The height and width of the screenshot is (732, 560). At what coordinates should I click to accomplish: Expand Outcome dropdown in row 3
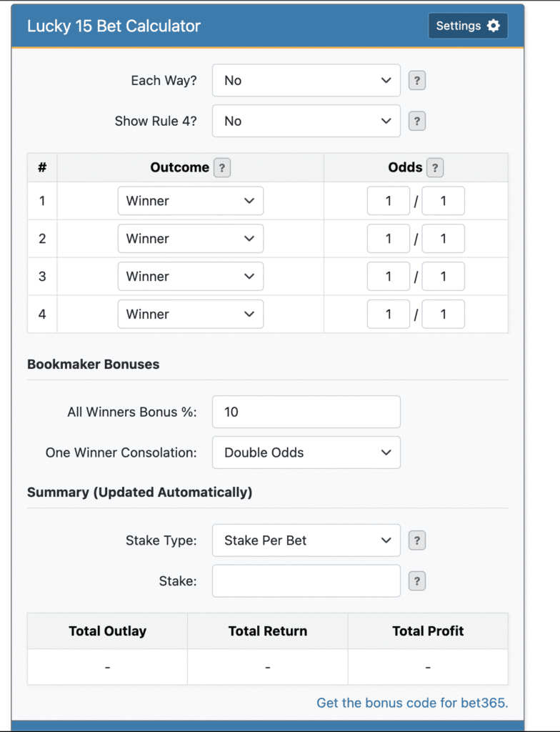click(190, 277)
